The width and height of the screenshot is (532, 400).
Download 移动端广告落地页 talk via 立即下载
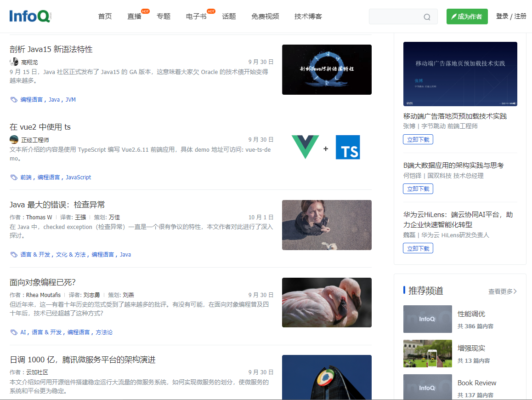click(418, 140)
